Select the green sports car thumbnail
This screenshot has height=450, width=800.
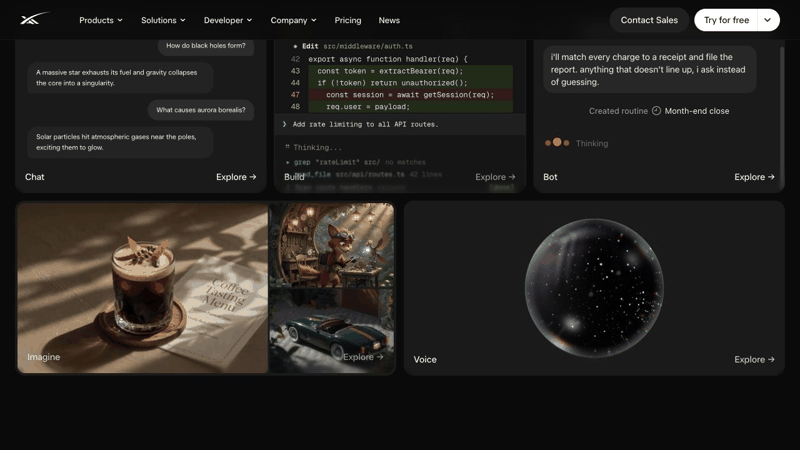[332, 331]
